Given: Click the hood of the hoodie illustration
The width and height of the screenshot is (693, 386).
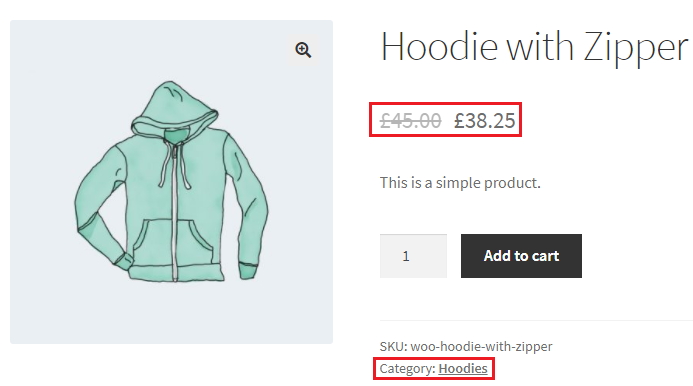Looking at the screenshot, I should (175, 108).
